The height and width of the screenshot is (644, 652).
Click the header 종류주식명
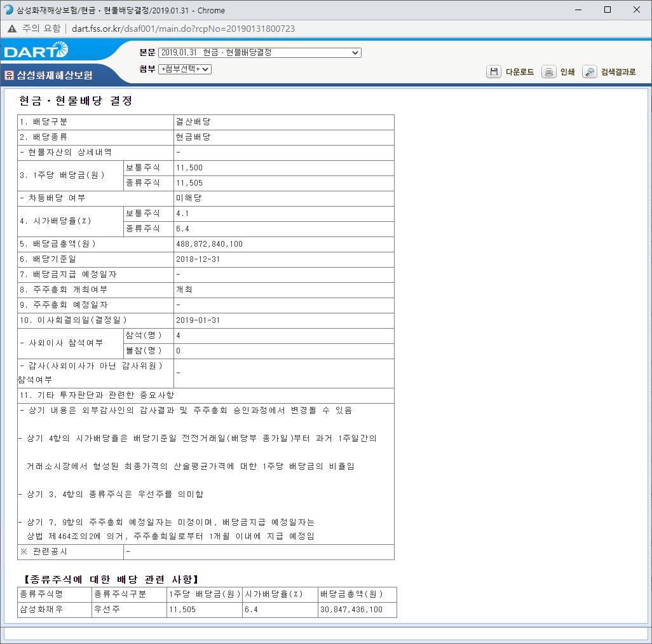click(x=41, y=594)
